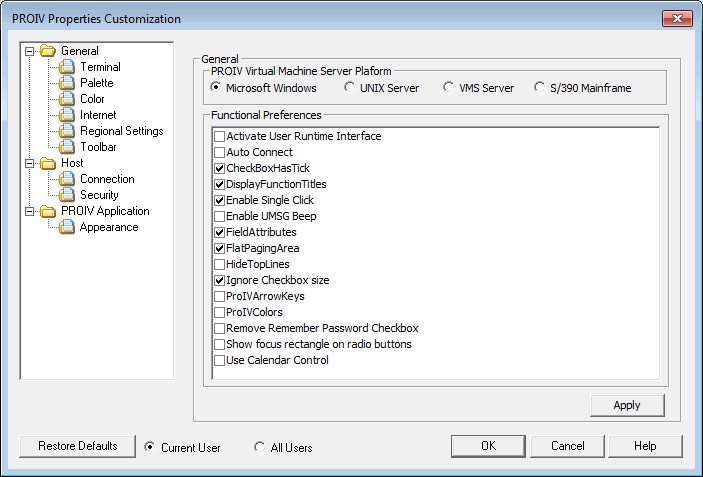Image resolution: width=703 pixels, height=477 pixels.
Task: Tick the Auto Connect checkbox
Action: 219,152
